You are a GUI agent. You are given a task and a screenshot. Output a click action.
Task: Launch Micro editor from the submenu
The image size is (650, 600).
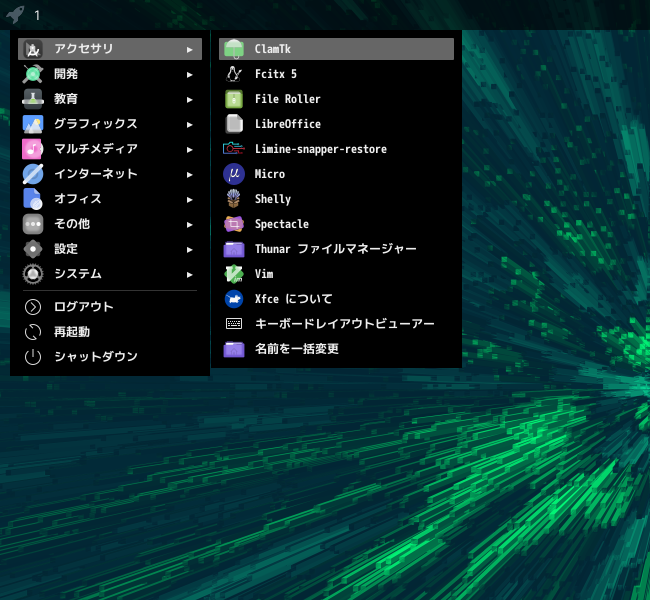(336, 174)
